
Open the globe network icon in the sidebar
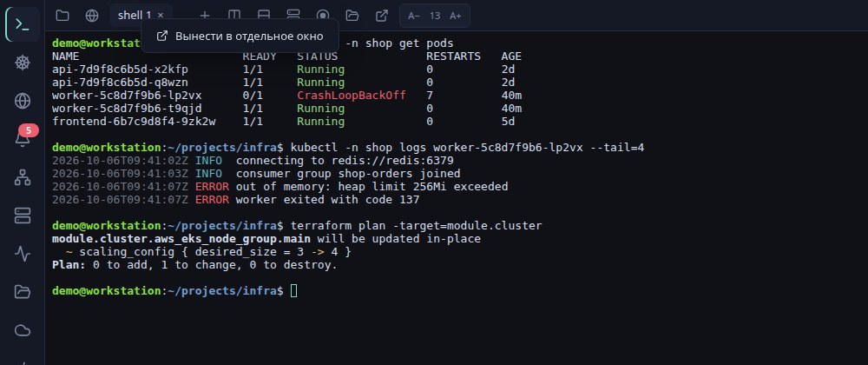tap(23, 101)
